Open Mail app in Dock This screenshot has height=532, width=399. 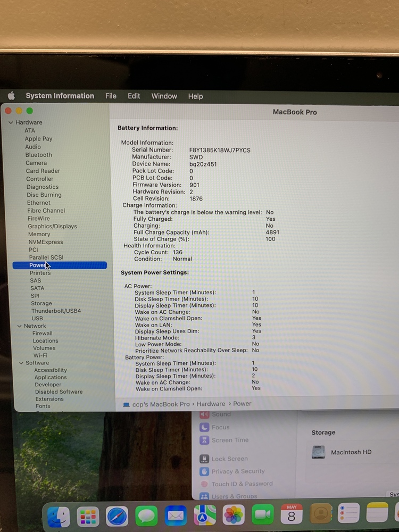tap(176, 516)
